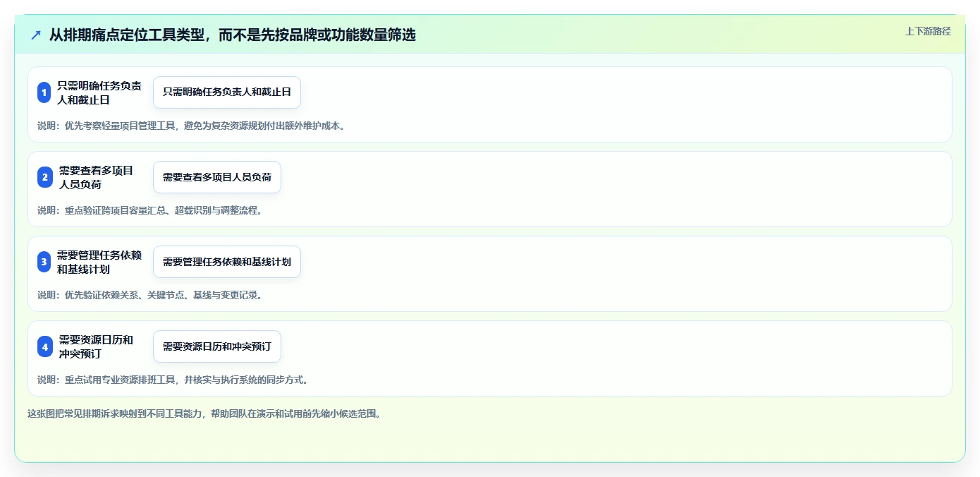The width and height of the screenshot is (980, 477).
Task: Click step 1 label 只需明确任务负责人和截止日
Action: pyautogui.click(x=99, y=92)
